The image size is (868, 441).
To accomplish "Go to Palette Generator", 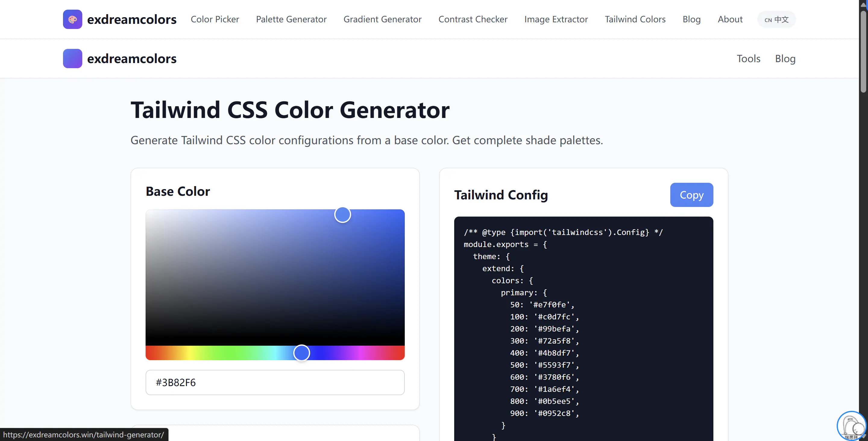I will coord(291,19).
